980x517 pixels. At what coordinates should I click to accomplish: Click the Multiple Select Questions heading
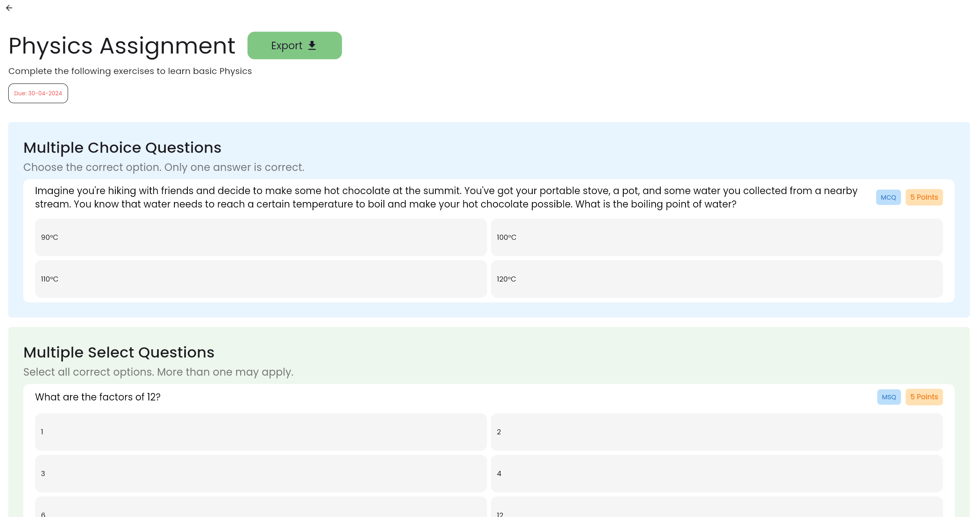click(119, 352)
